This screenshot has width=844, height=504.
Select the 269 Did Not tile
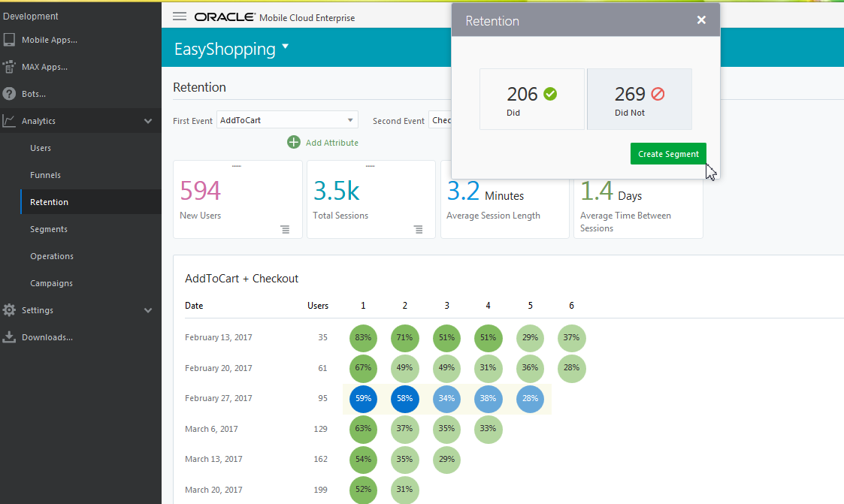coord(639,99)
